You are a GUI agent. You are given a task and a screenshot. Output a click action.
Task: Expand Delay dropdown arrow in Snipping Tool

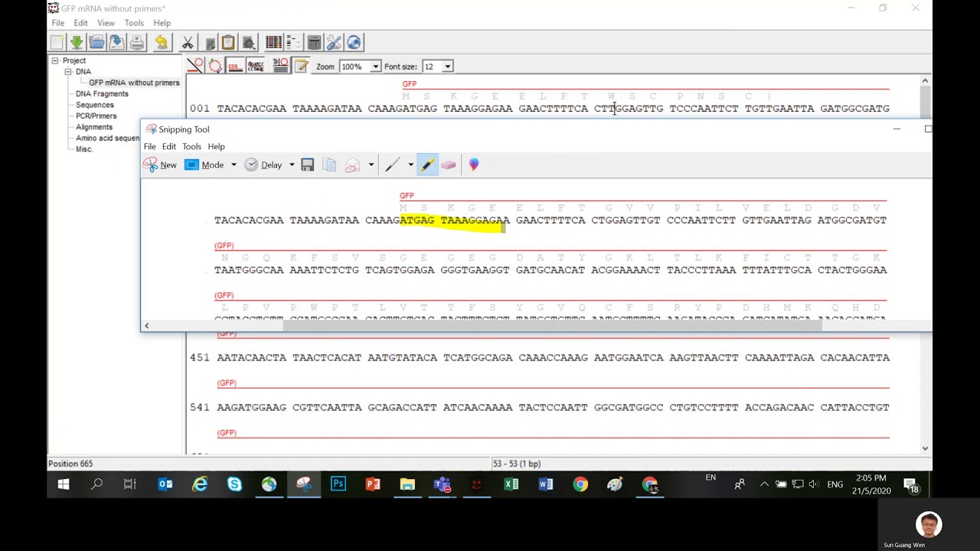pyautogui.click(x=292, y=165)
